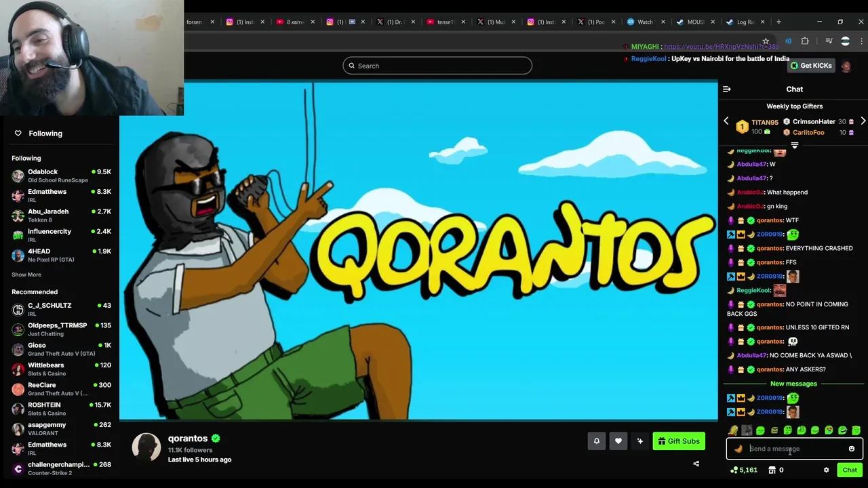868x488 pixels.
Task: Click the channel points 5,161 icon
Action: (734, 470)
